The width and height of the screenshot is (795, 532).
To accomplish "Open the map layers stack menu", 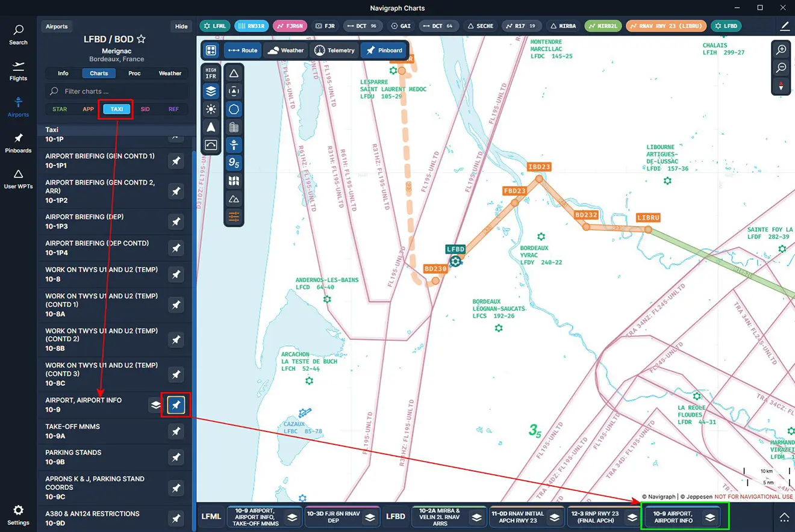I will click(x=211, y=91).
